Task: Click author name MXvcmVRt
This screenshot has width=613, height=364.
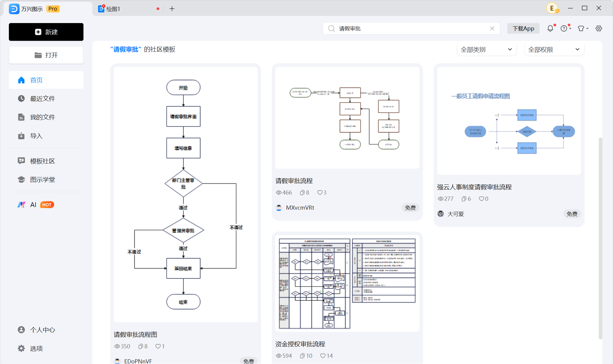Action: (x=300, y=208)
